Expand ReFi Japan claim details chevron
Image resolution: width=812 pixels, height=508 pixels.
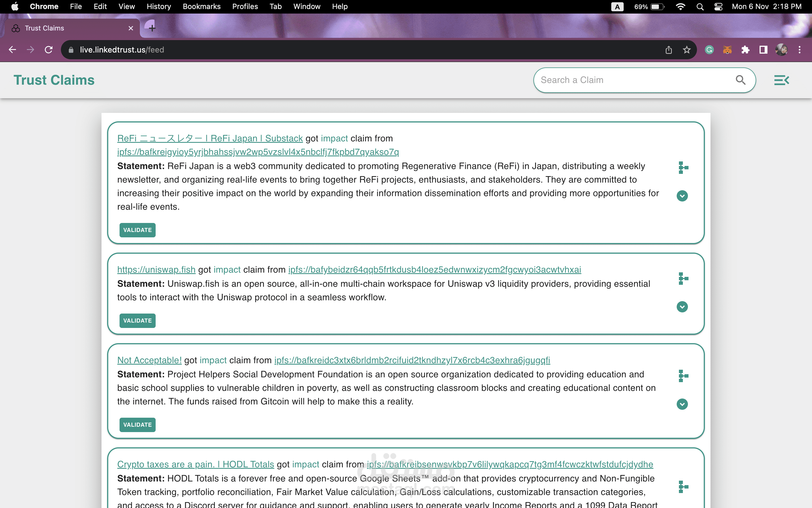click(x=682, y=196)
